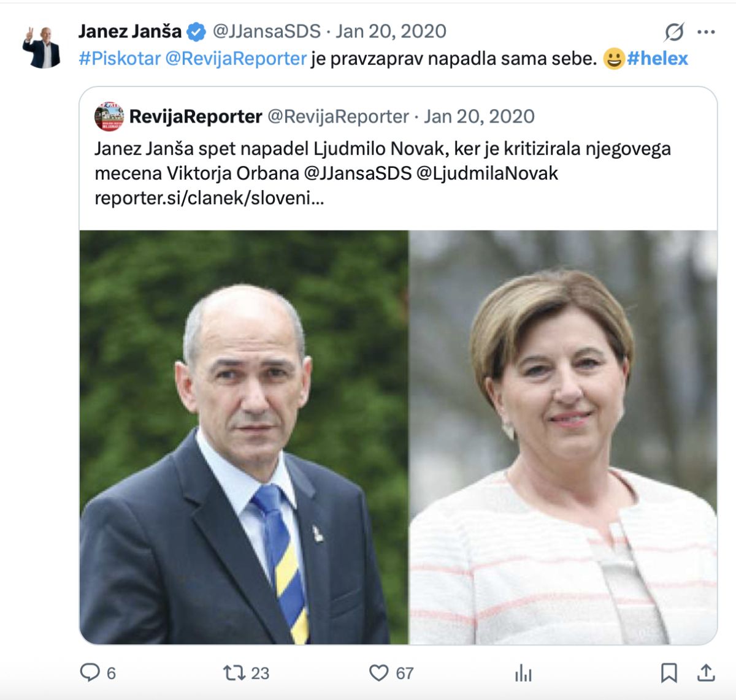Share the tweet via upload icon
The image size is (736, 700).
[706, 672]
